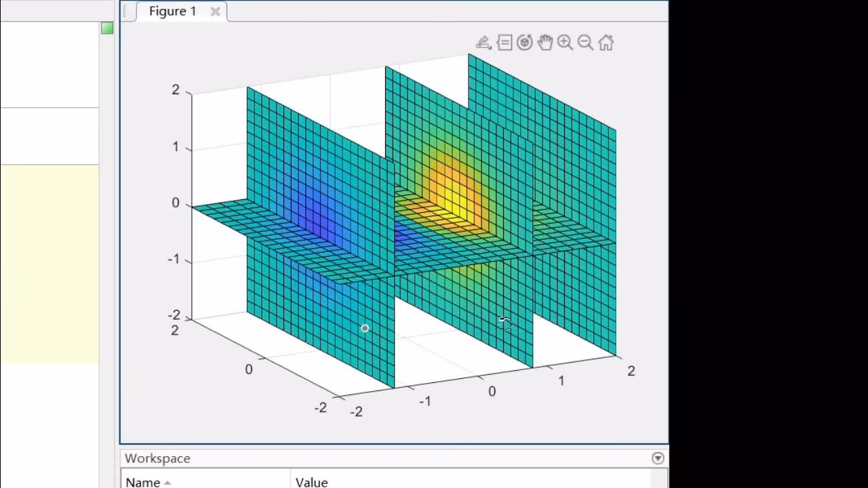Click the green status square in the sidebar

click(x=107, y=28)
